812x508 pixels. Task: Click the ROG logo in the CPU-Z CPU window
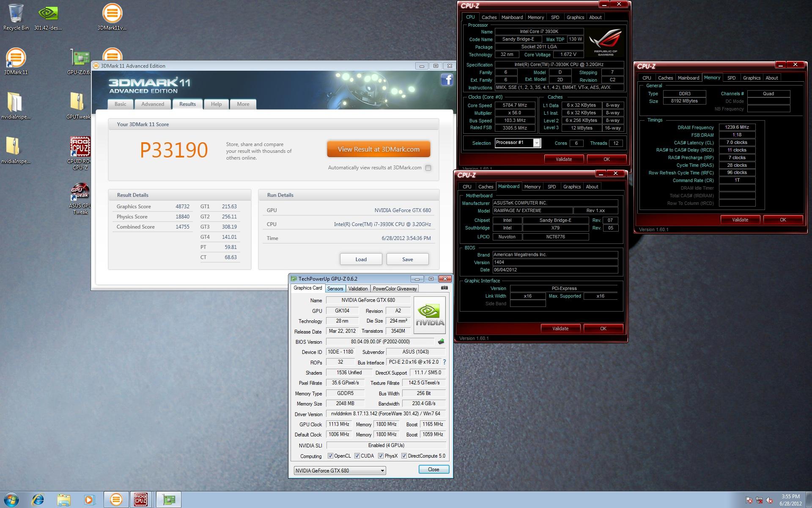pos(605,42)
